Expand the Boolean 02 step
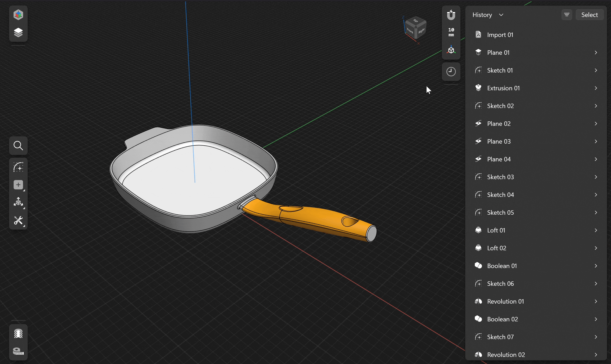 (x=596, y=319)
